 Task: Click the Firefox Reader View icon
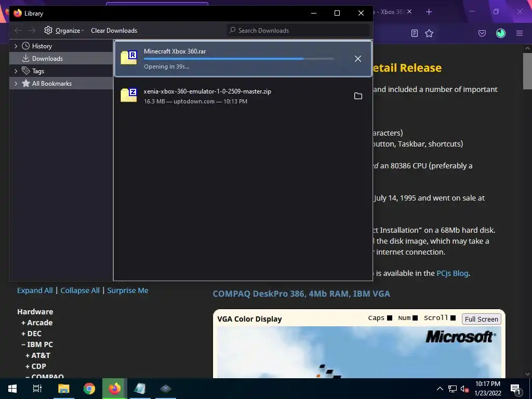(x=414, y=33)
